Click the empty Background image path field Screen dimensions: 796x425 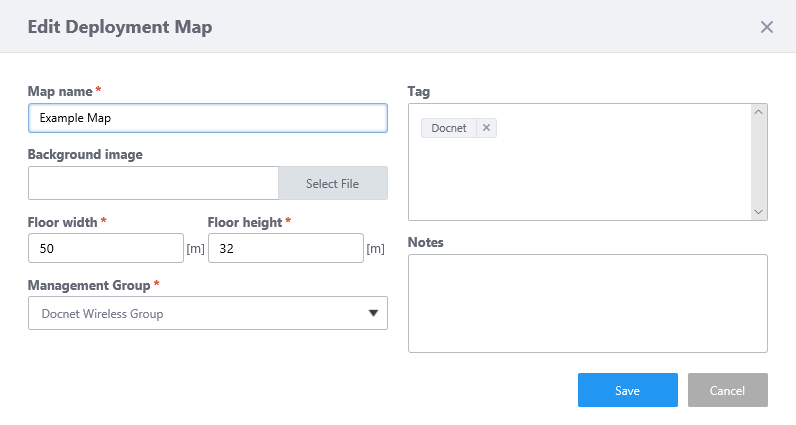tap(153, 183)
